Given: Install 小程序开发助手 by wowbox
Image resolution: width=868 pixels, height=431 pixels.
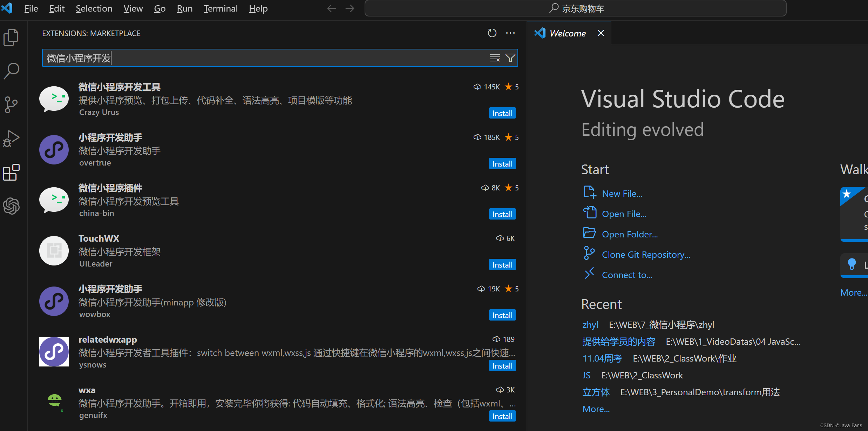Looking at the screenshot, I should [502, 315].
